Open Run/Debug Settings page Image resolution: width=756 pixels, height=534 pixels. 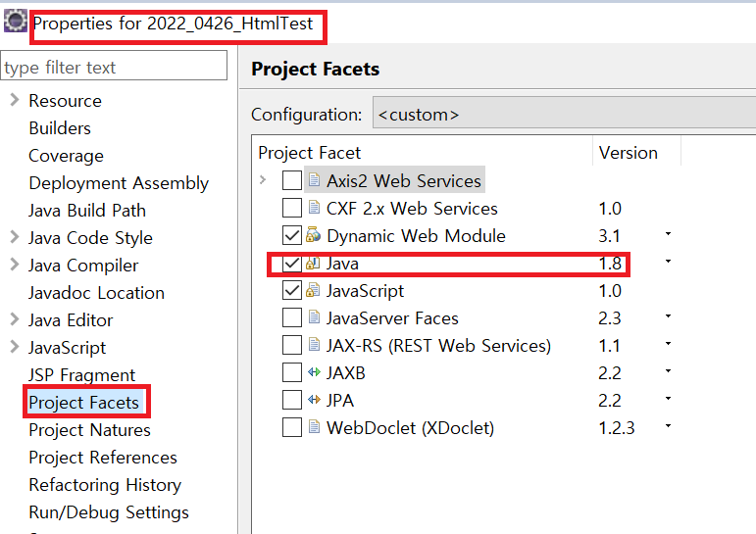(109, 512)
